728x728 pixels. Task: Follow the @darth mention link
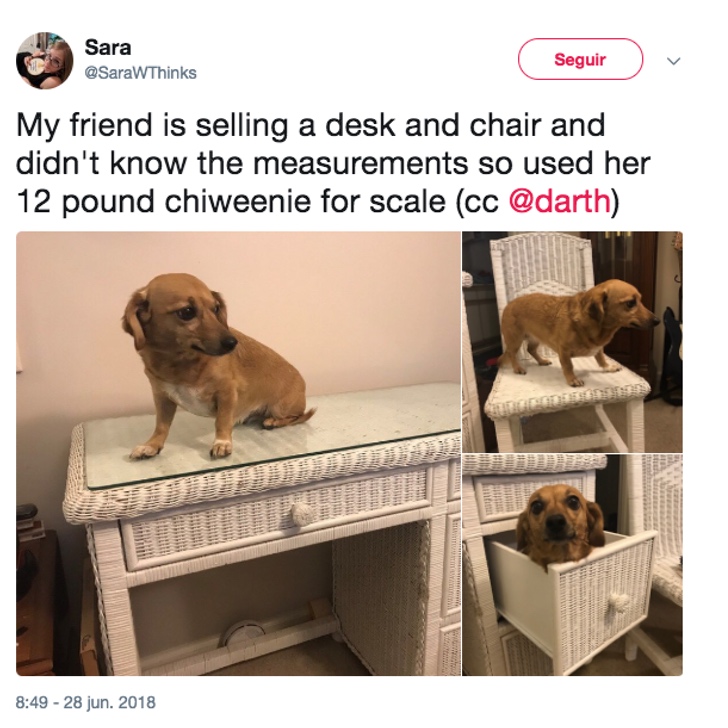pos(559,202)
